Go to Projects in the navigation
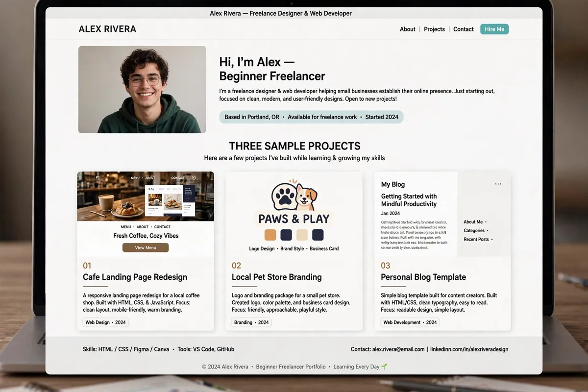This screenshot has height=392, width=588. pos(434,29)
